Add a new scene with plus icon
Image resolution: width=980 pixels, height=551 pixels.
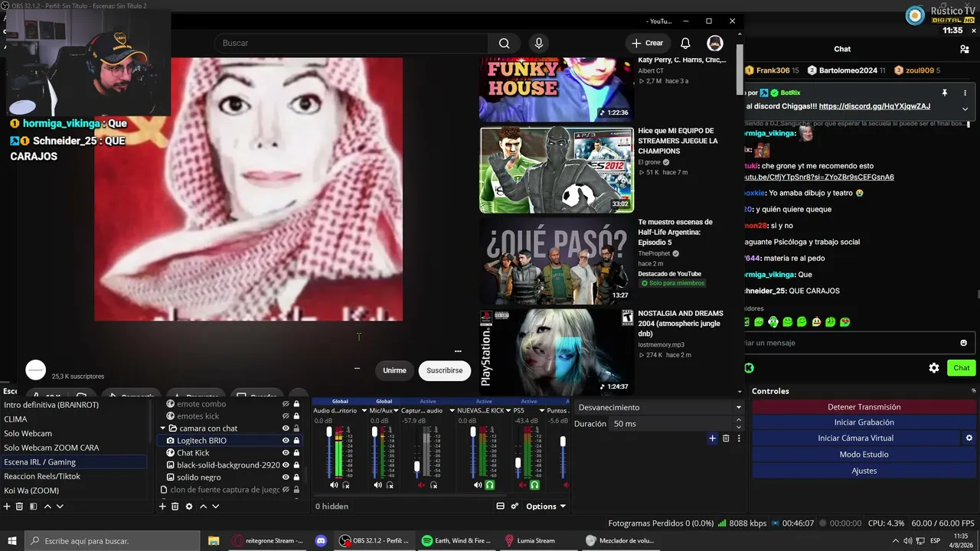point(7,507)
